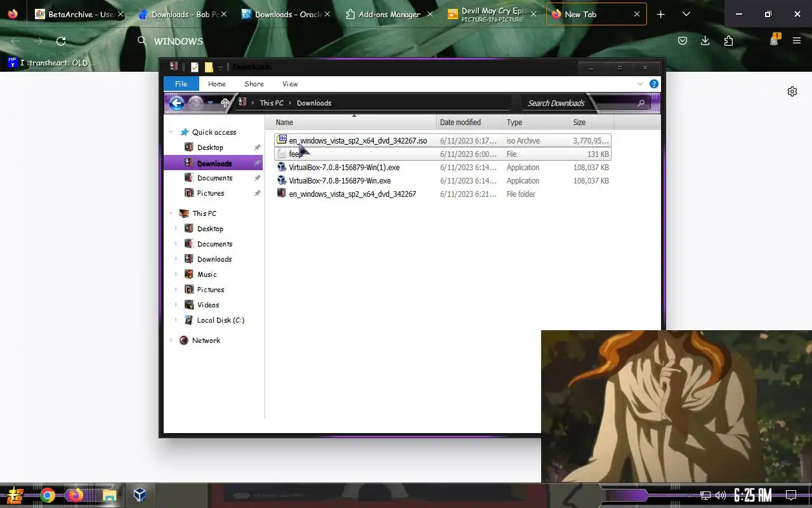This screenshot has height=508, width=812.
Task: Select the 131 KB 'fee' file
Action: [443, 154]
